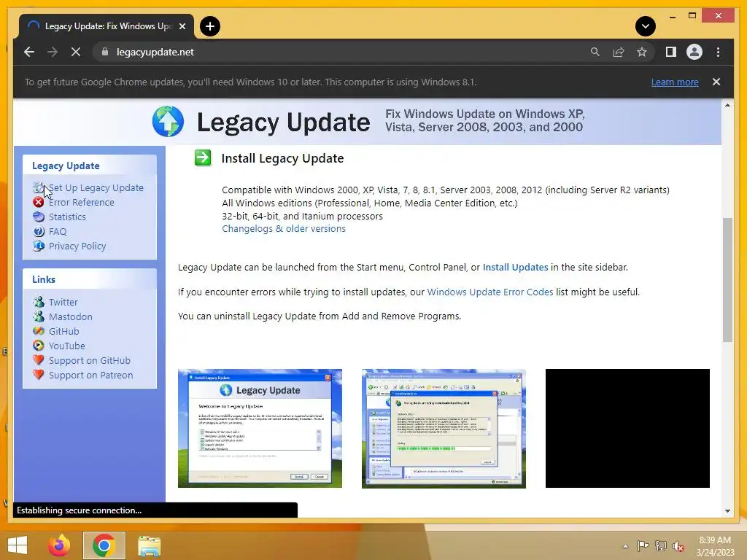Click the YouTube media player icon

[39, 346]
